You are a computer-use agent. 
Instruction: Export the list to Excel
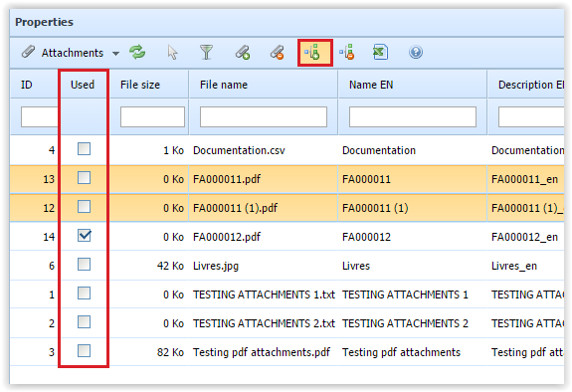(x=380, y=52)
